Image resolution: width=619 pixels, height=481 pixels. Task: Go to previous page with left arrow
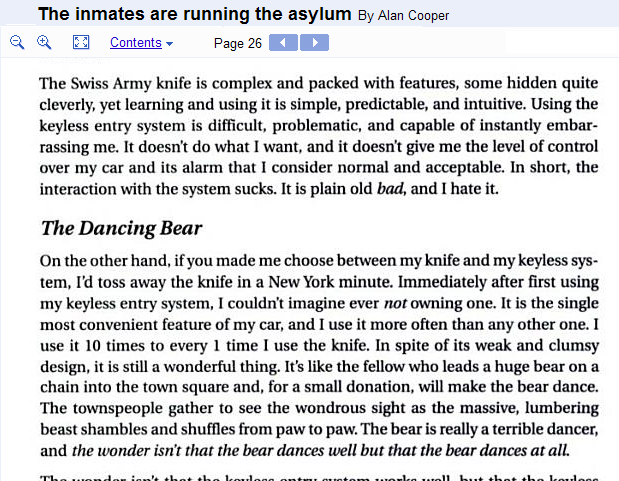pos(284,42)
